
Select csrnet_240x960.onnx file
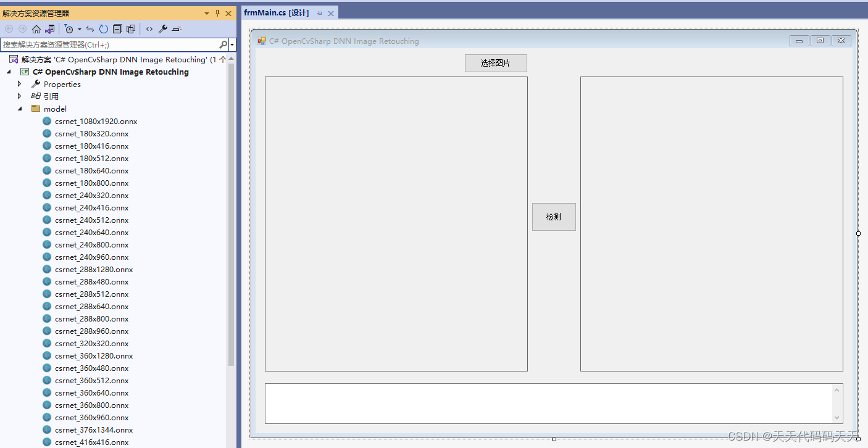pyautogui.click(x=91, y=257)
